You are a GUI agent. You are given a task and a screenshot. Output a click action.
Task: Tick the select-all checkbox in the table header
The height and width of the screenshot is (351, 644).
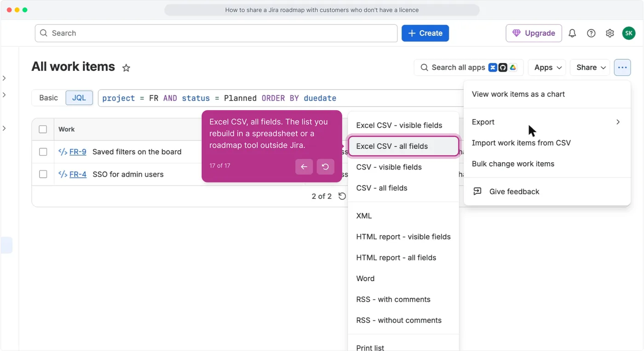(43, 130)
